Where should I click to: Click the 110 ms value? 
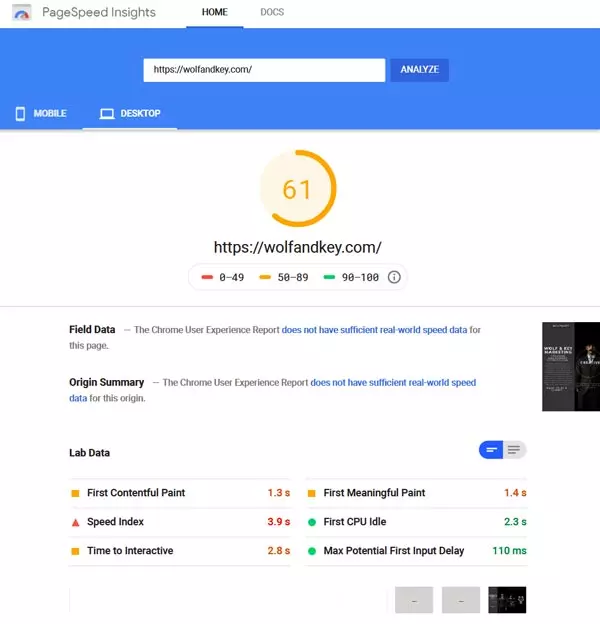pyautogui.click(x=509, y=551)
